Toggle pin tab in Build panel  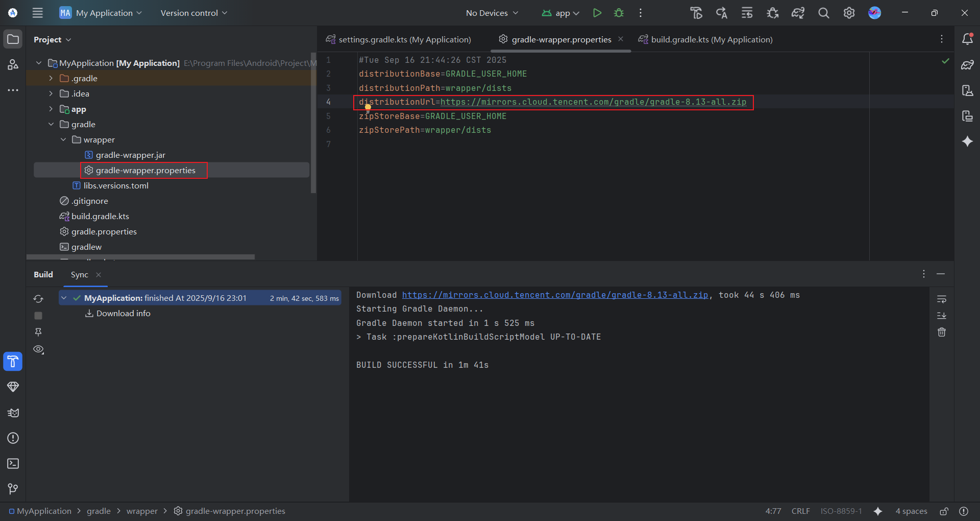coord(38,332)
